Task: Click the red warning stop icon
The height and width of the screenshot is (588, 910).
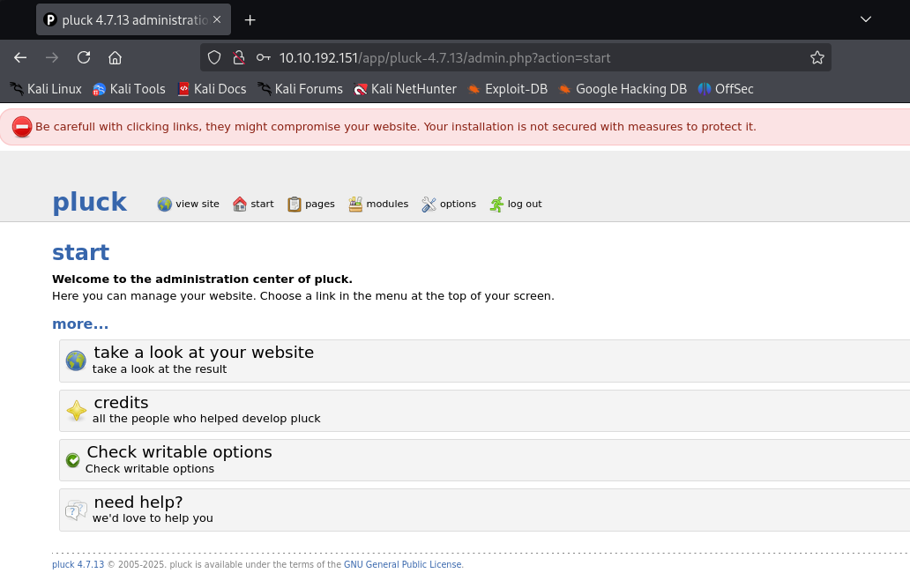Action: 22,127
